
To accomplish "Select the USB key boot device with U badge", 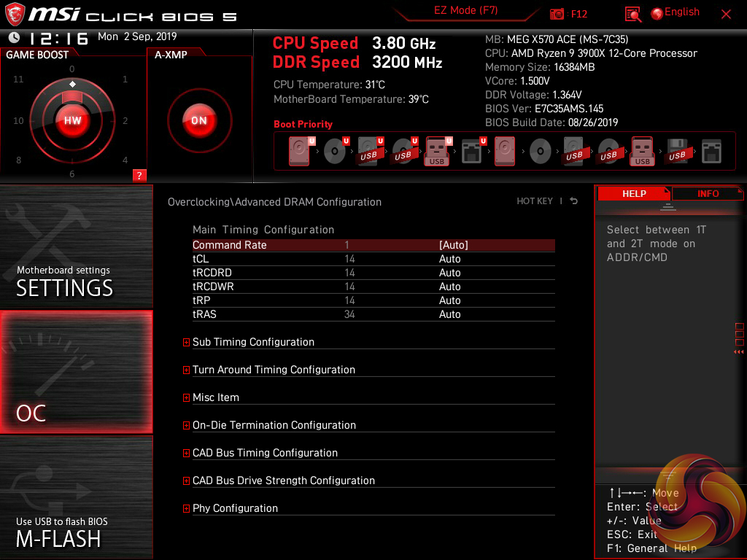I will (437, 152).
